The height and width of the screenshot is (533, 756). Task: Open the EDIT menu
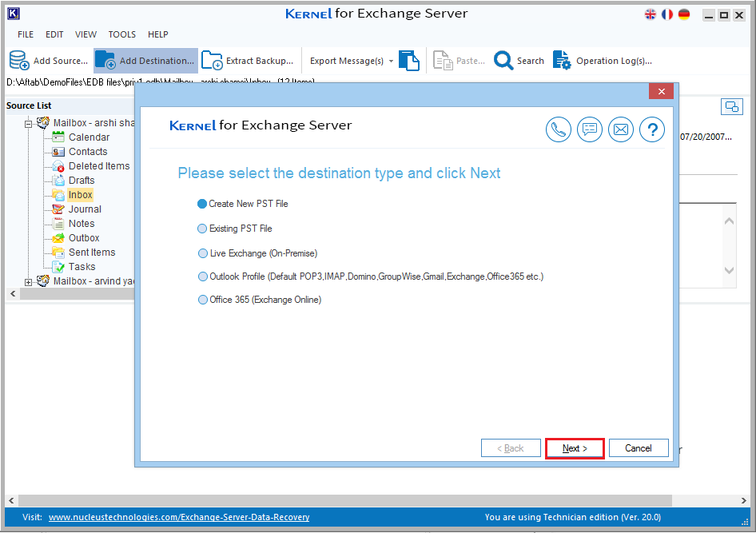pos(54,34)
